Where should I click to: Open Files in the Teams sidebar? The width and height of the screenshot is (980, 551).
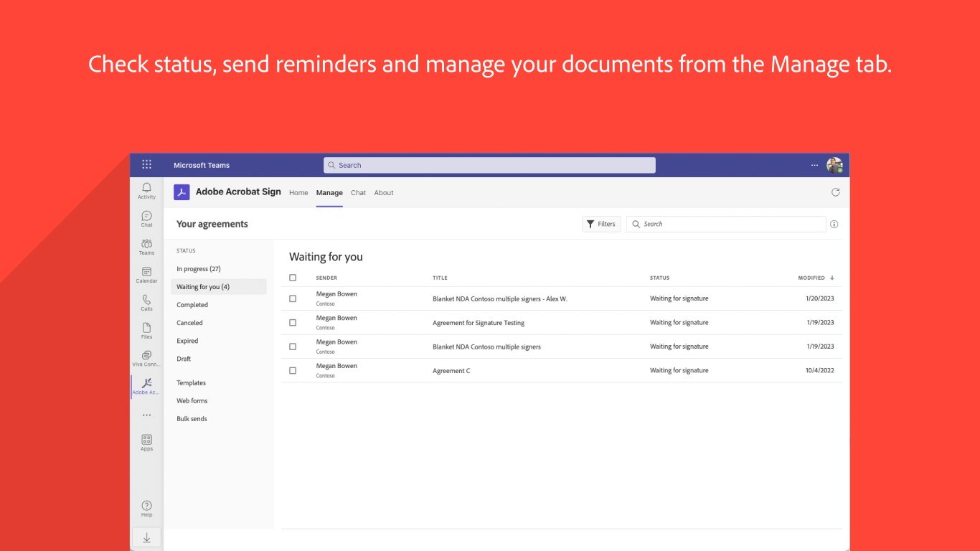[146, 331]
